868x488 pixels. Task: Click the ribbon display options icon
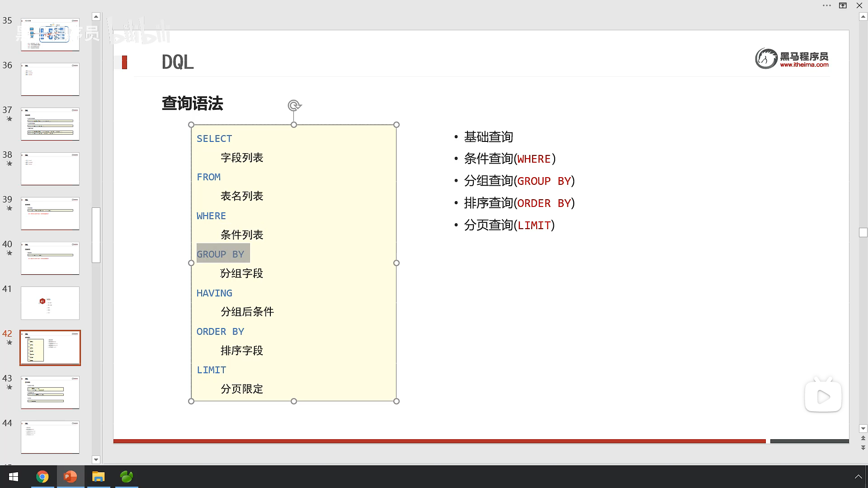(x=843, y=6)
